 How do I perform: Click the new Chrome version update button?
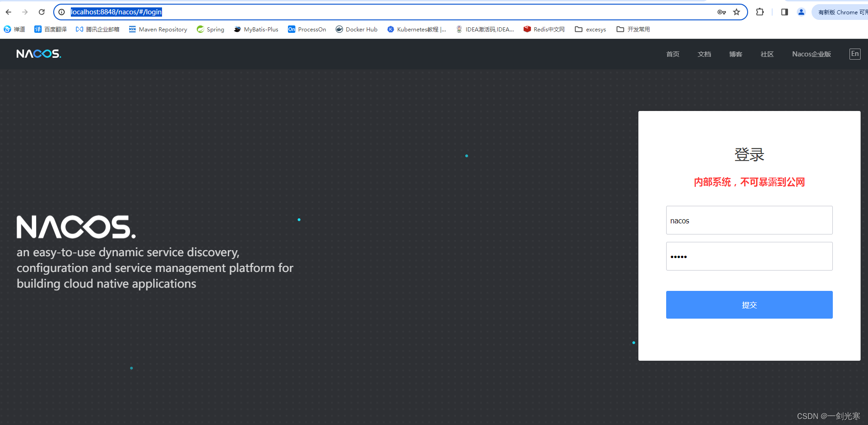point(841,12)
